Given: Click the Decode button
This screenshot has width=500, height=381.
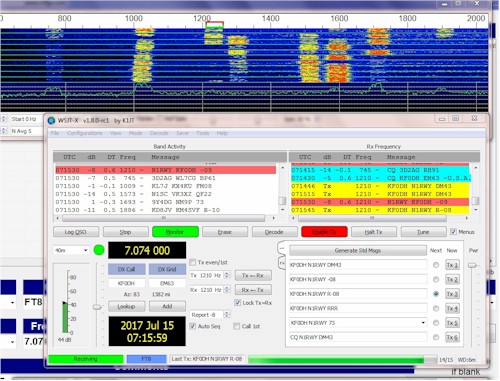Looking at the screenshot, I should pos(275,232).
